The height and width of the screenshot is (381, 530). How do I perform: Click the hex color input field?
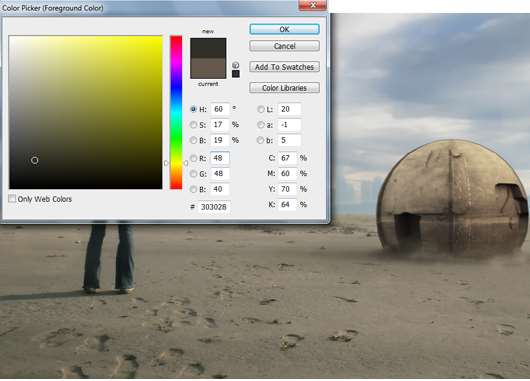(x=214, y=207)
